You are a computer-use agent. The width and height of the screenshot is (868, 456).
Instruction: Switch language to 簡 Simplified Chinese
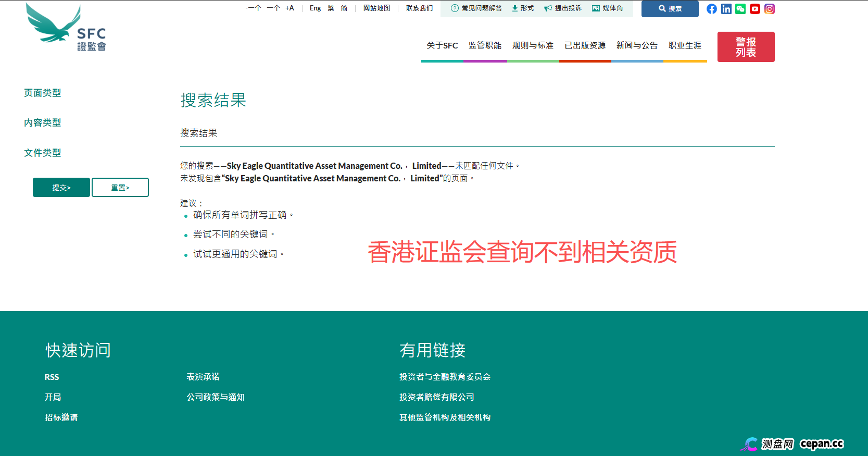coord(344,8)
